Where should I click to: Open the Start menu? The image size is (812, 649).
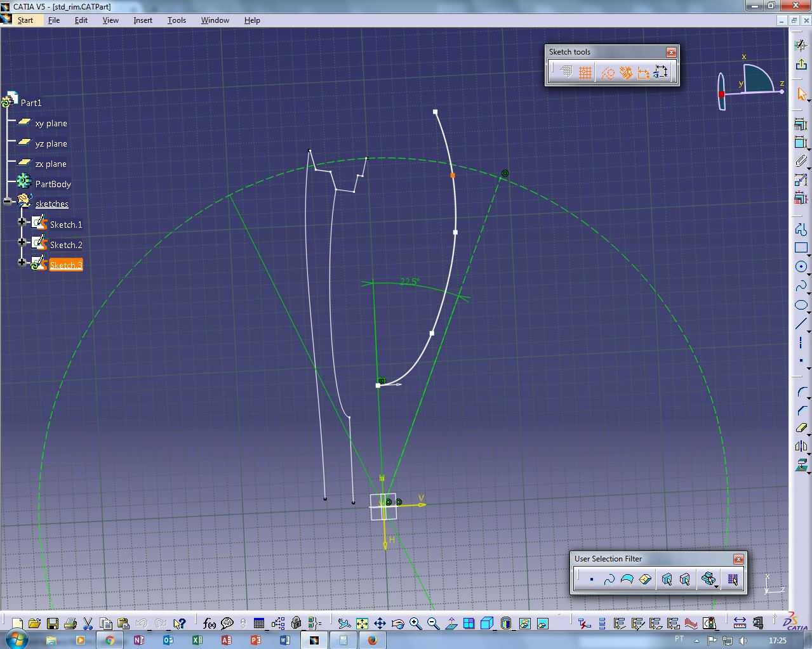click(25, 20)
